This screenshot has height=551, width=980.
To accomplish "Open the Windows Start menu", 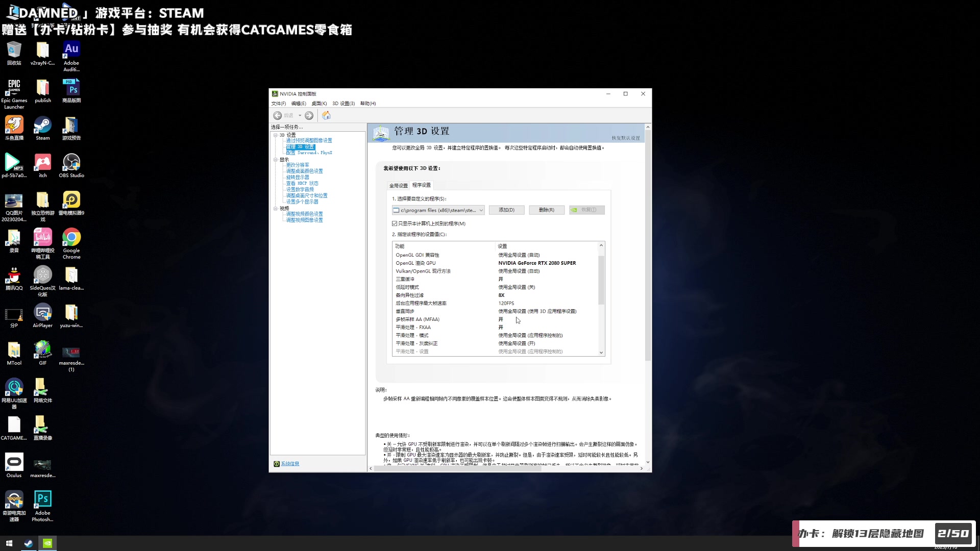I will point(9,543).
